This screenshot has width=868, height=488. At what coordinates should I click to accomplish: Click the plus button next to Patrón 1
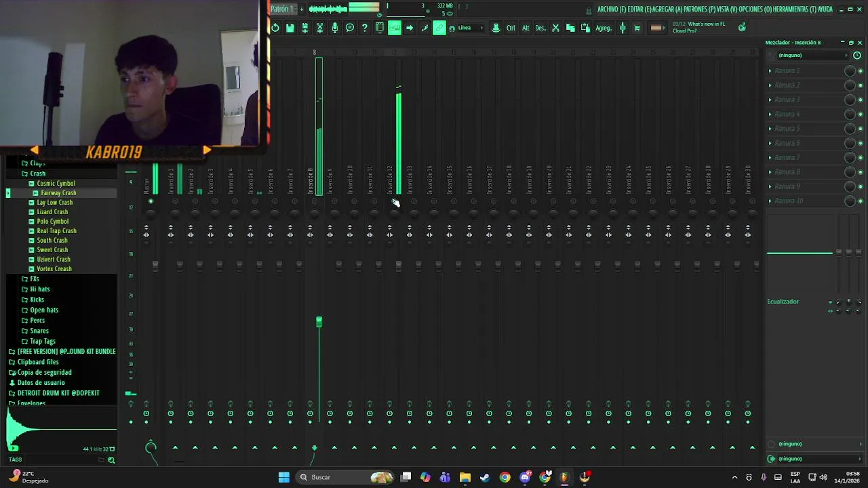302,9
